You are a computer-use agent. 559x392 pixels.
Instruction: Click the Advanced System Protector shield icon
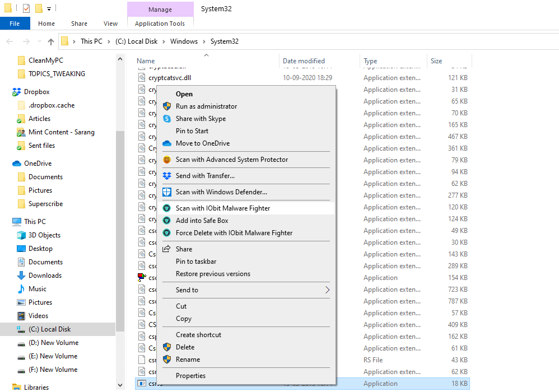166,160
